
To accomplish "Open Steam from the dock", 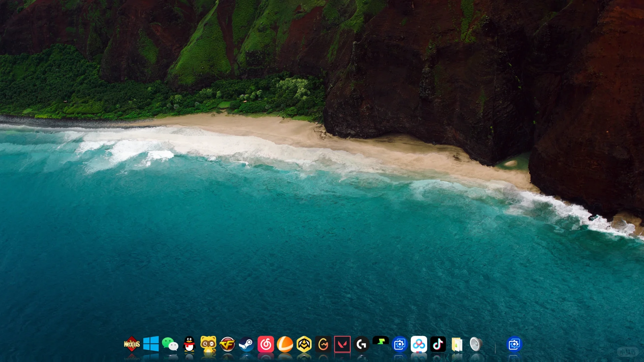I will pyautogui.click(x=246, y=344).
